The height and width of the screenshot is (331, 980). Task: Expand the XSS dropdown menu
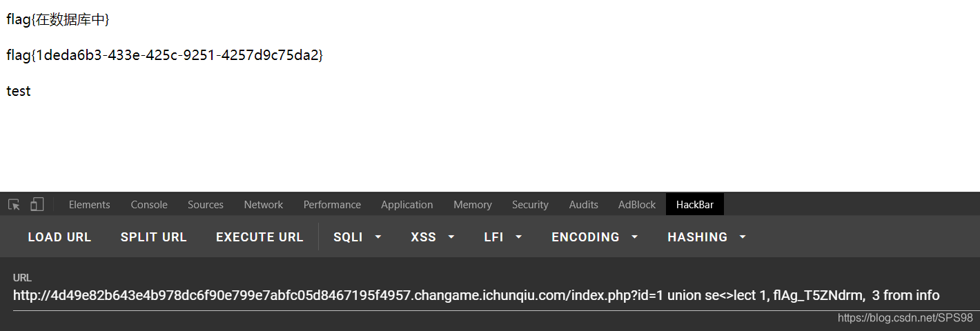(433, 237)
